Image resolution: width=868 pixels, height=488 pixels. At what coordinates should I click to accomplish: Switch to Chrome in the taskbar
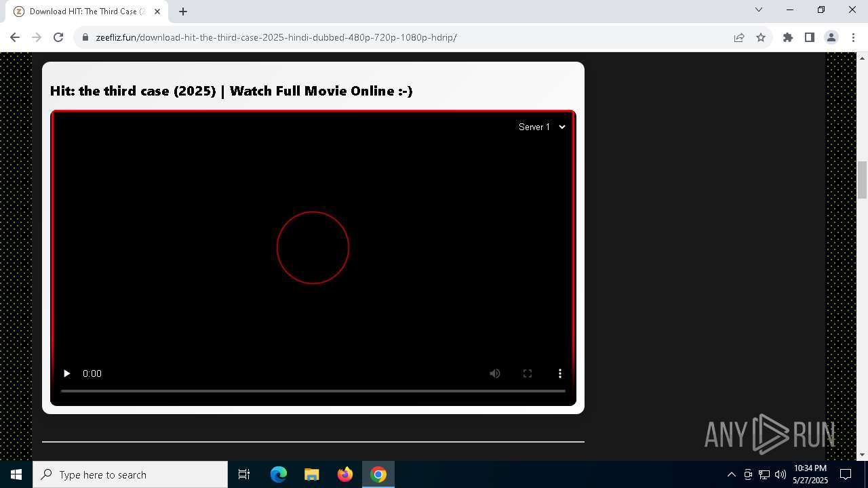pyautogui.click(x=378, y=474)
